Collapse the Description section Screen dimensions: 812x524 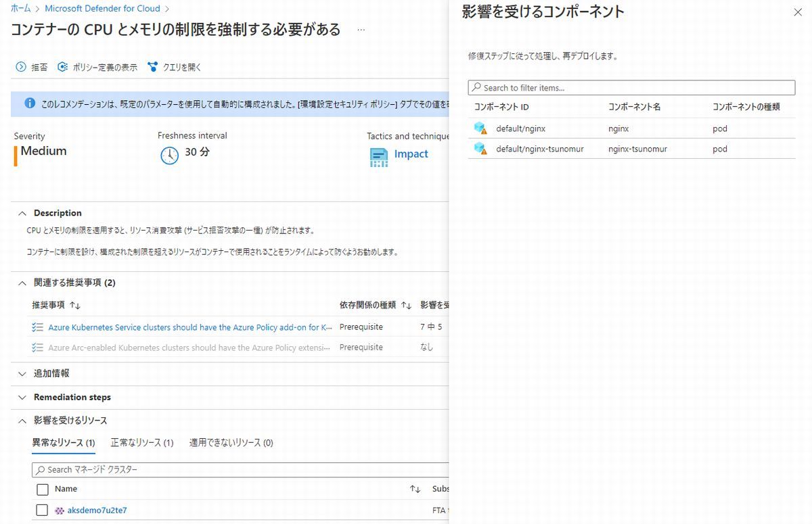22,213
